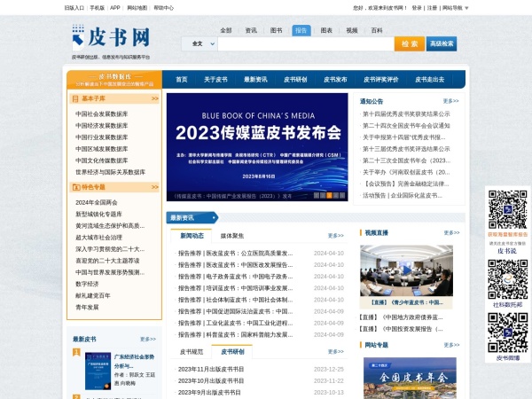Expand the 特色专题 section arrows
The image size is (532, 399).
[x=155, y=187]
